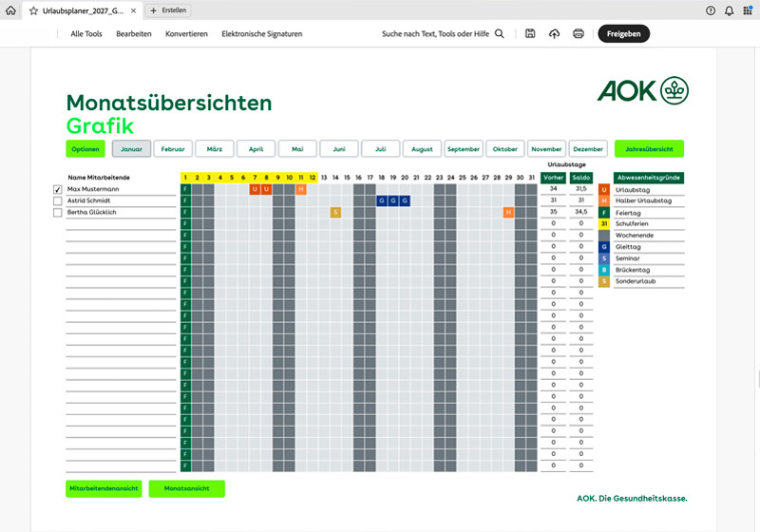Viewport: 760px width, 532px height.
Task: Uncheck the Max Mustermann checkbox
Action: (58, 190)
